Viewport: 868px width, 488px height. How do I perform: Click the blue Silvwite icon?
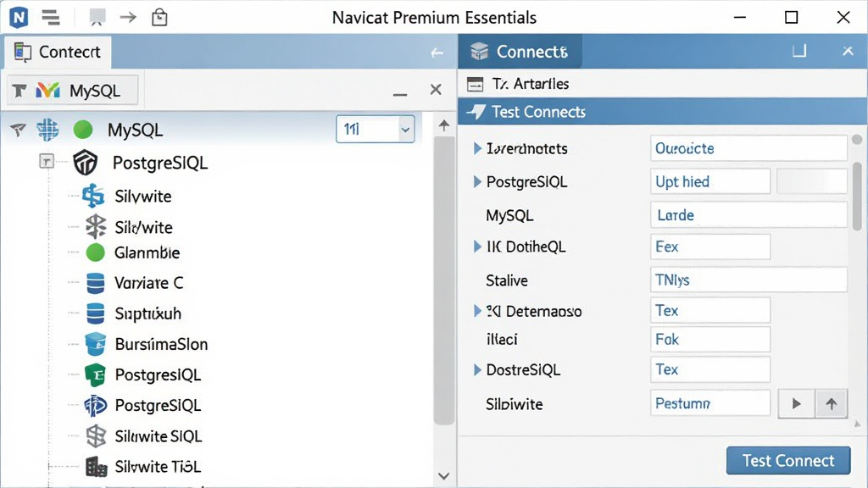[93, 196]
